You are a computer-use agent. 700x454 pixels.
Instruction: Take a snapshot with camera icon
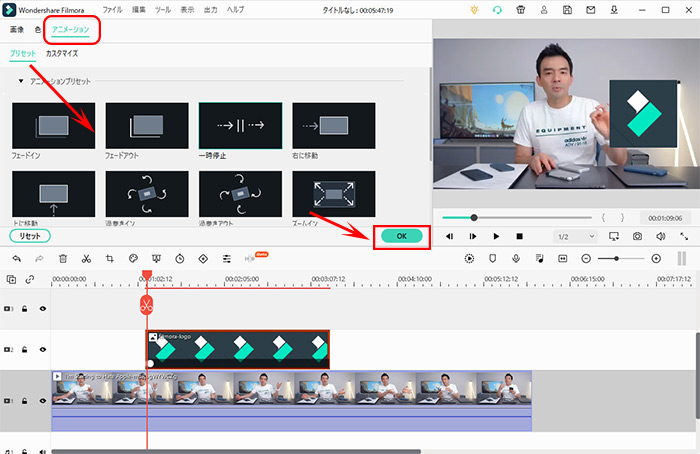pos(637,236)
